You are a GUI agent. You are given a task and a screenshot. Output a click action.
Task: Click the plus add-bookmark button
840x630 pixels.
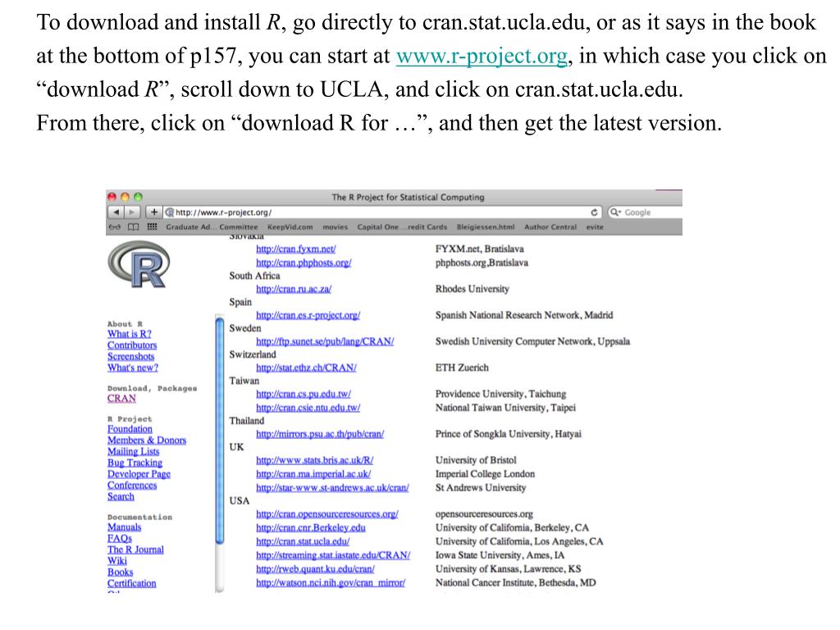[153, 212]
